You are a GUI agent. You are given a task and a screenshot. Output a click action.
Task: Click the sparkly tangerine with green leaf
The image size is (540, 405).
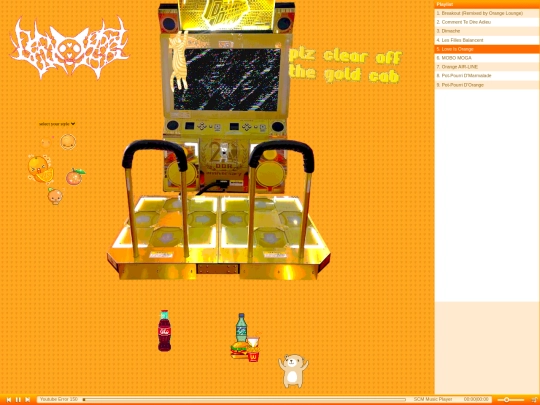click(x=75, y=177)
